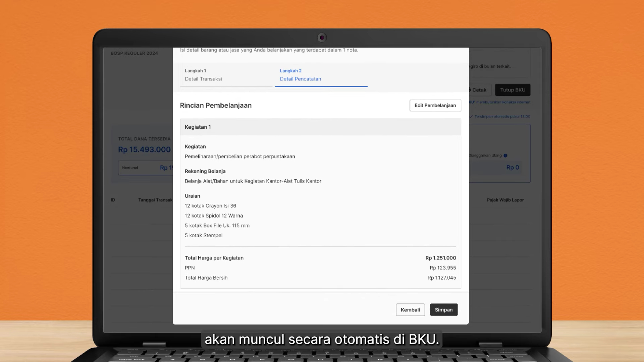Click the Edit Pembelanjaan button
Viewport: 644px width, 362px height.
435,105
